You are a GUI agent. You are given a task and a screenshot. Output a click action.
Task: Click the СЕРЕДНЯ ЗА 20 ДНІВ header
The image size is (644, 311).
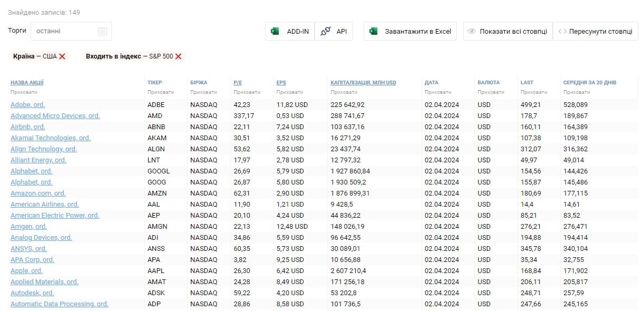point(590,82)
